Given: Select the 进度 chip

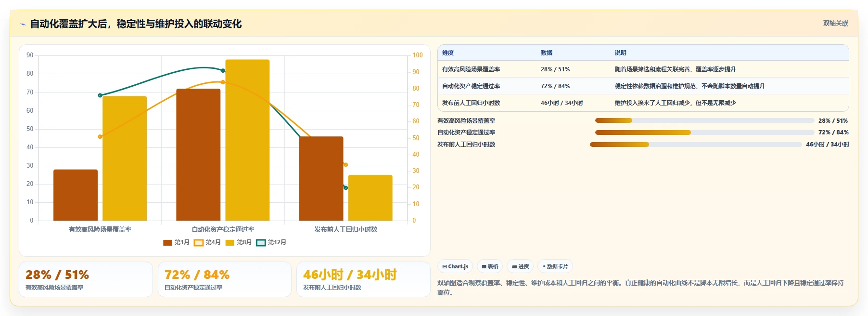Looking at the screenshot, I should click(520, 266).
